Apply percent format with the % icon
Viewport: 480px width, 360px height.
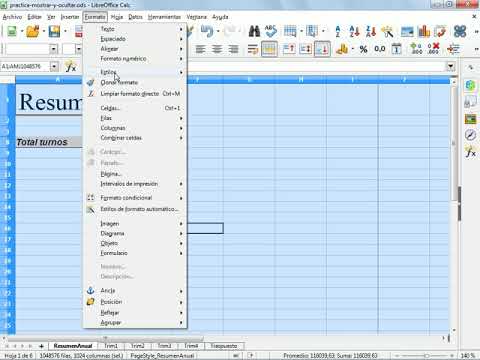click(363, 50)
